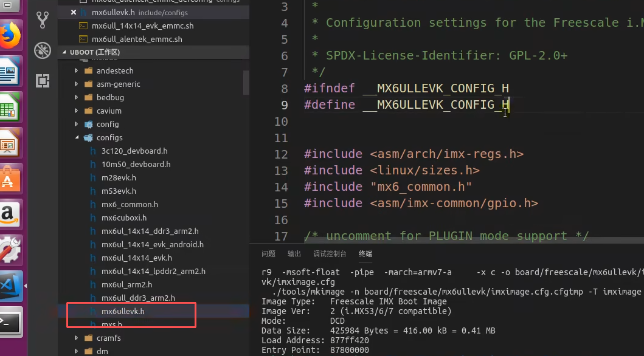Switch to Visual Studio Code dock icon
Viewport: 644px width, 356px height.
pos(10,286)
